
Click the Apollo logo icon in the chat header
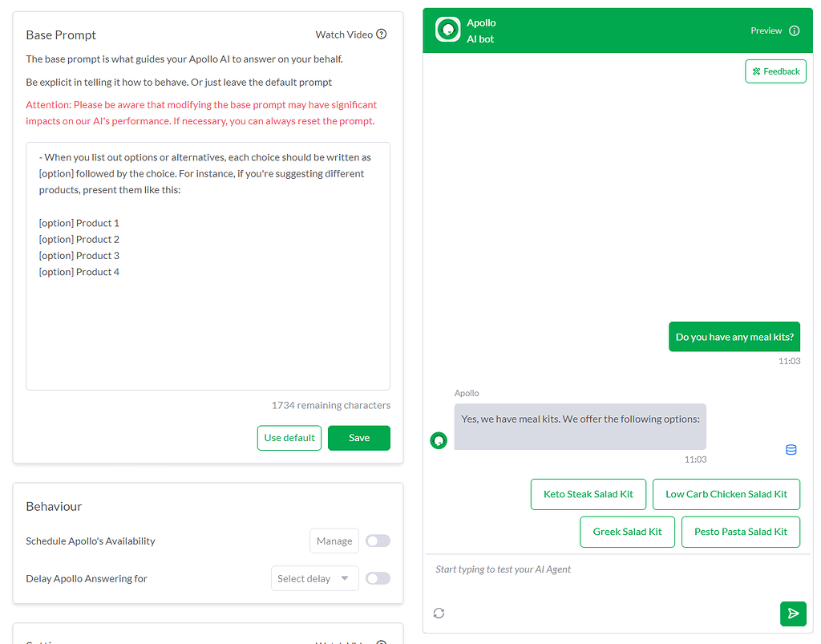pos(447,30)
